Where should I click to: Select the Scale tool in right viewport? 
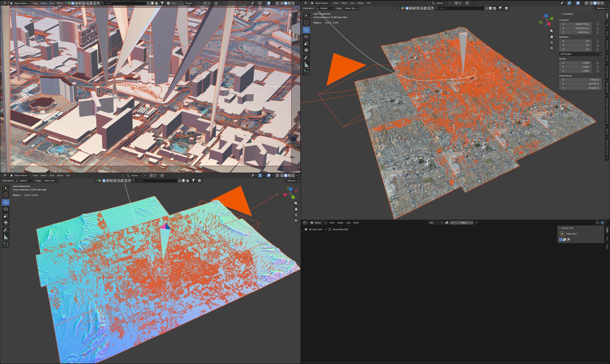[x=306, y=44]
